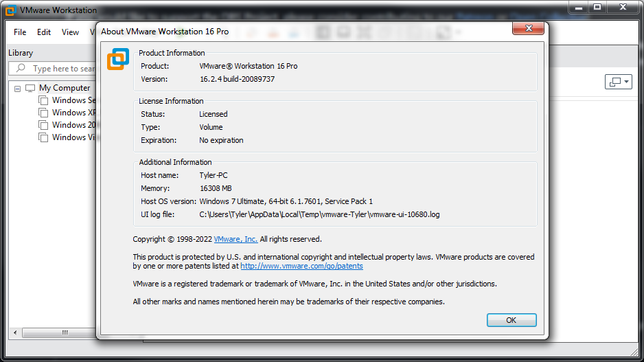Click the VMware logo in About dialog
644x362 pixels.
[x=118, y=59]
